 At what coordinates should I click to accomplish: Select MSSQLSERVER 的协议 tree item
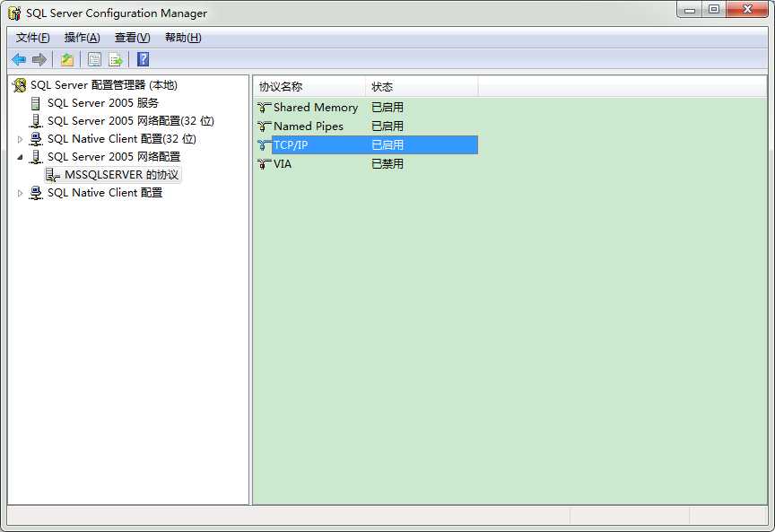122,175
